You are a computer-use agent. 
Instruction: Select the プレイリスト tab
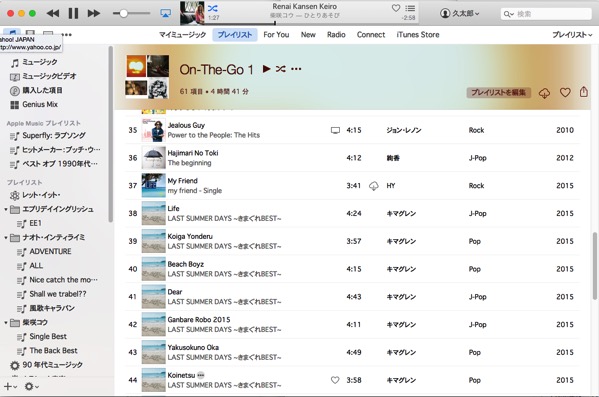[235, 35]
